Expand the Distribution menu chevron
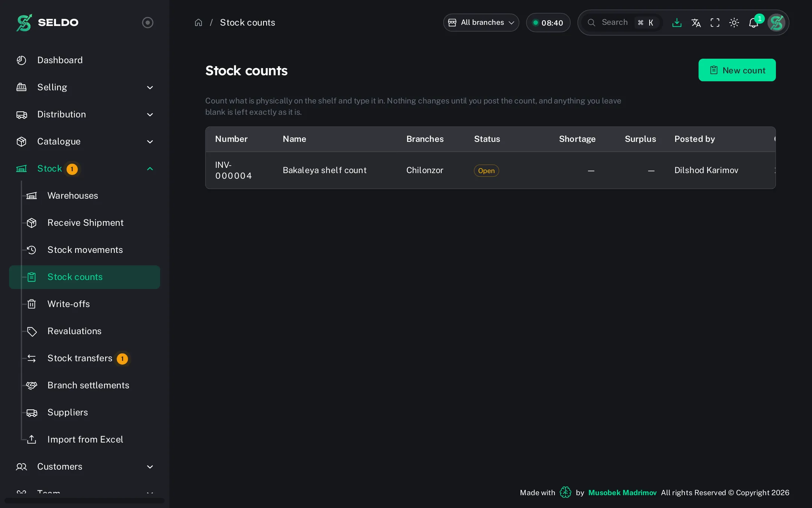Viewport: 812px width, 508px height. pyautogui.click(x=150, y=114)
